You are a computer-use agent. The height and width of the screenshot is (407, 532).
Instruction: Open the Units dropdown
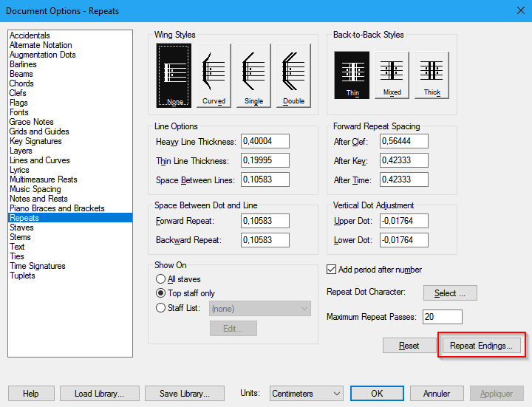pos(306,394)
